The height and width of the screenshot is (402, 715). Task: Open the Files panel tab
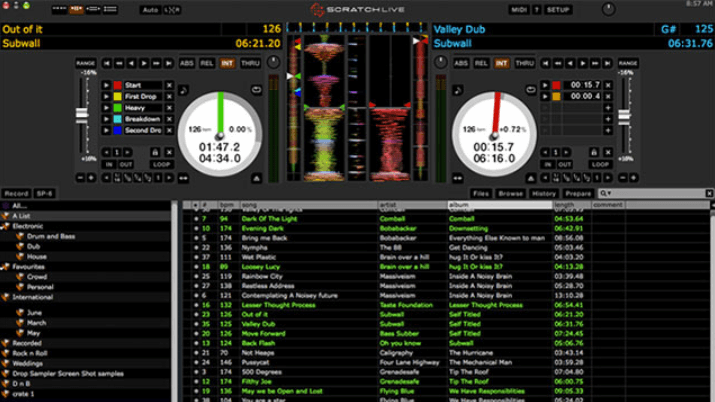[481, 194]
